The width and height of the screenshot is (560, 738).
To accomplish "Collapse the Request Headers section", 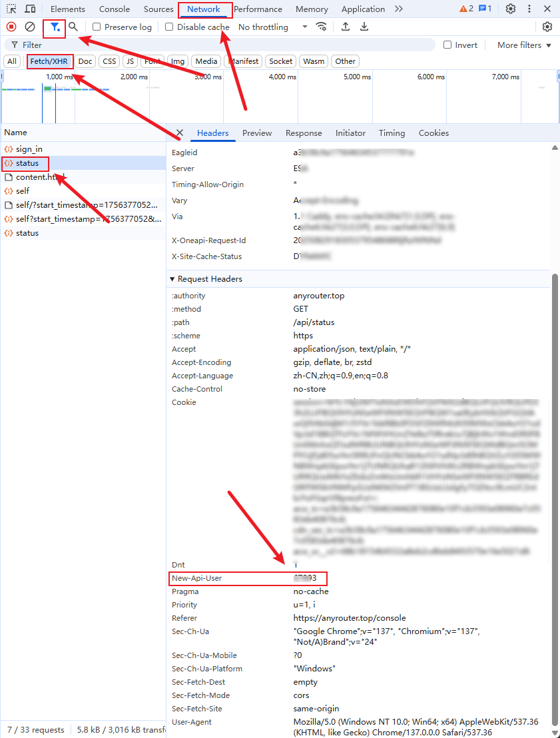I will click(x=172, y=278).
